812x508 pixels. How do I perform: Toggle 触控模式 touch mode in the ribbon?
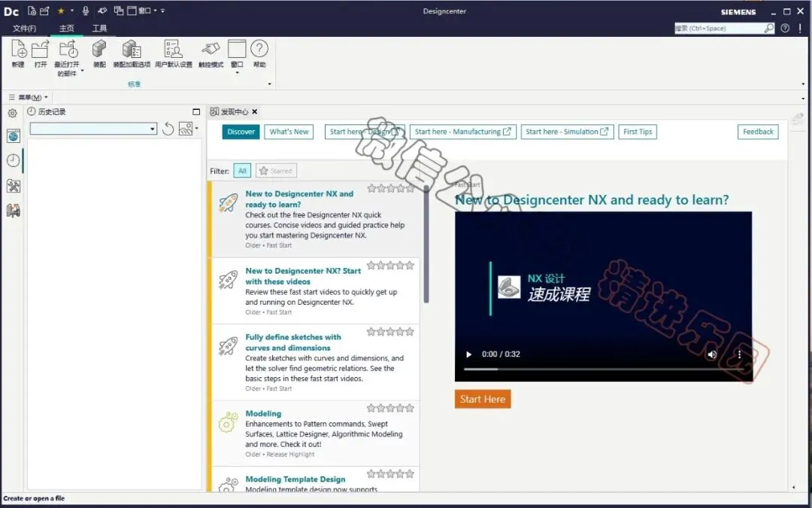[x=211, y=53]
